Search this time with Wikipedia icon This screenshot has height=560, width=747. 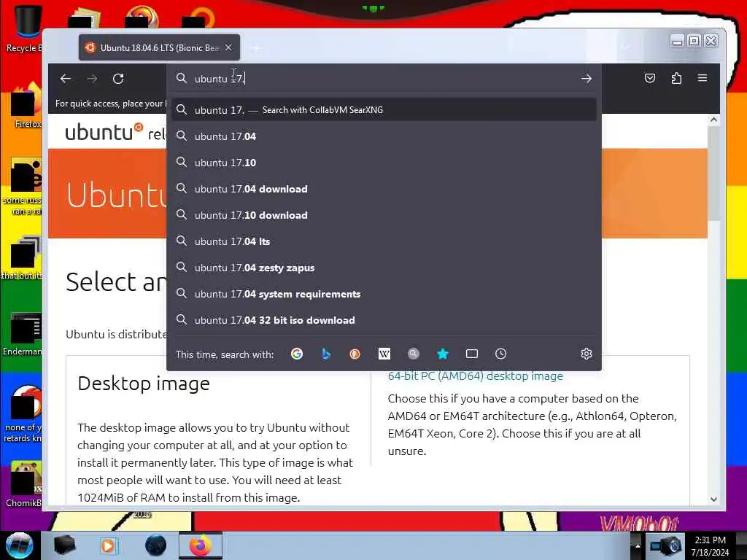tap(384, 354)
